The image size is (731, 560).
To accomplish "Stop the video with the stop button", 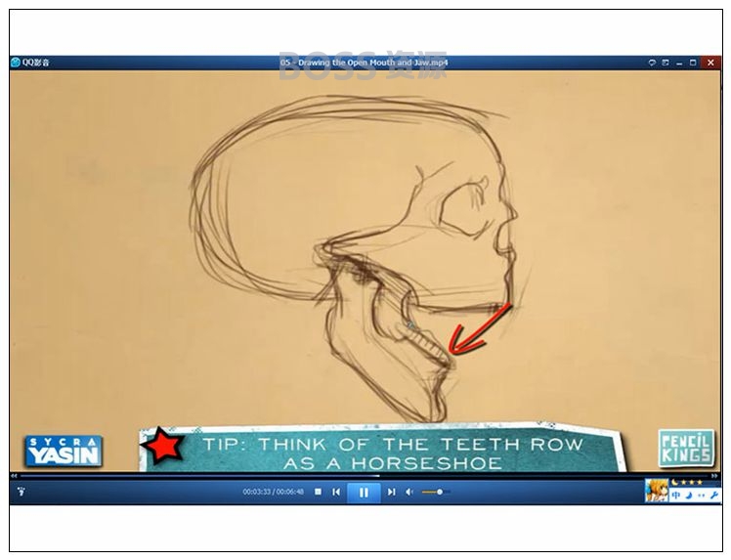I will 318,492.
